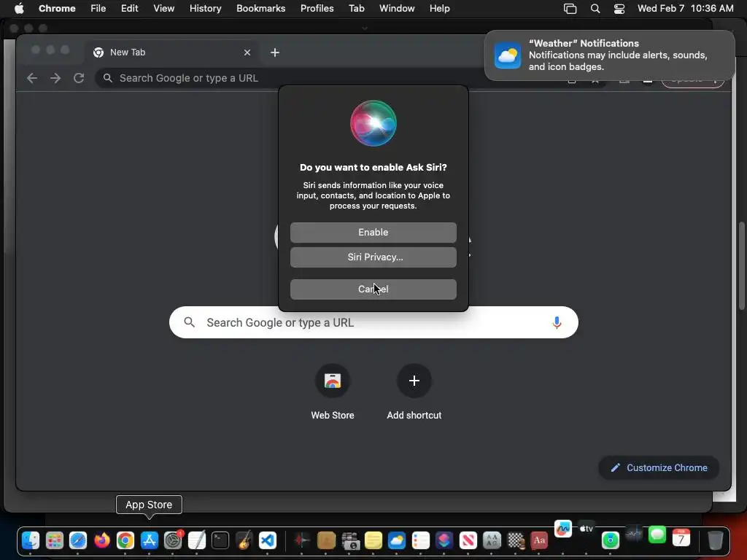Go forward with the forward arrow
747x560 pixels.
pyautogui.click(x=55, y=78)
